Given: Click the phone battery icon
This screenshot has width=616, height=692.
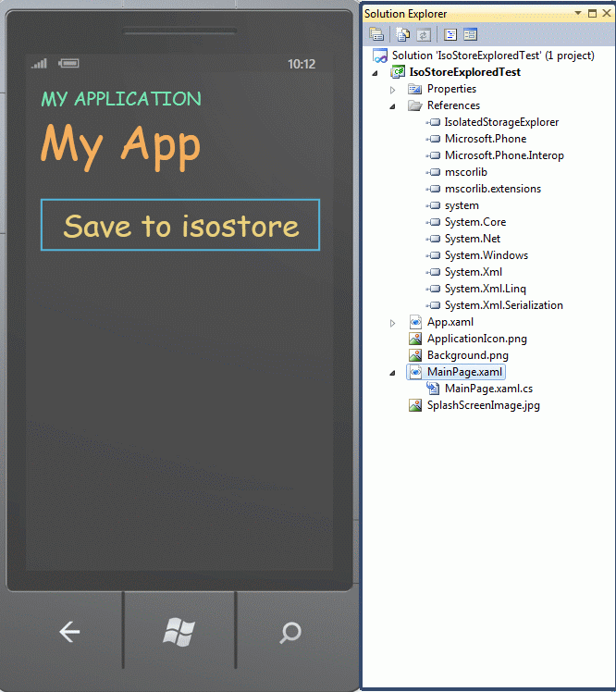Looking at the screenshot, I should point(68,64).
